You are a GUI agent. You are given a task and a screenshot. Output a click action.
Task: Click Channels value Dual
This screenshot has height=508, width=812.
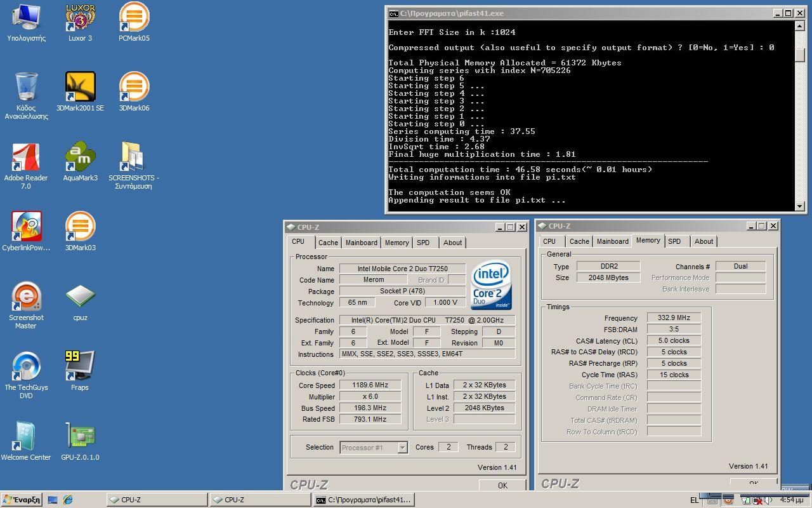[x=740, y=266]
